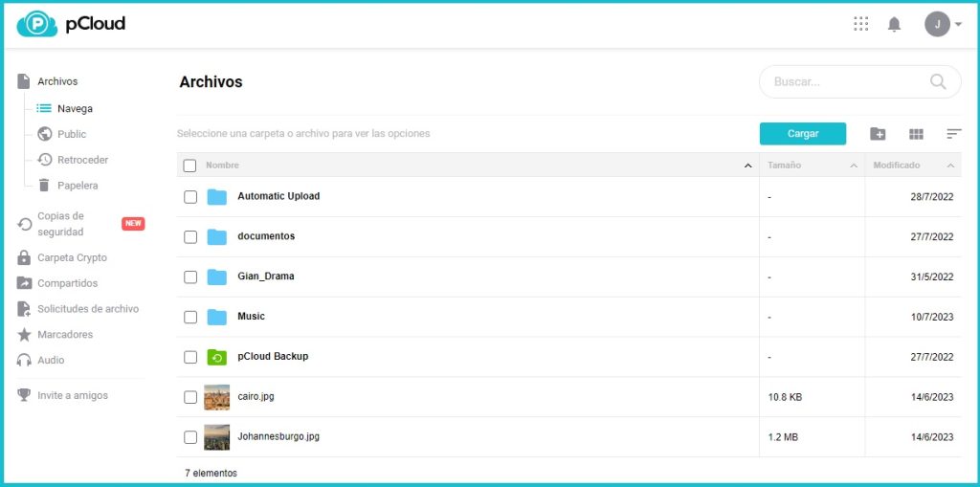
Task: Check the pCloud Backup checkbox
Action: (190, 357)
